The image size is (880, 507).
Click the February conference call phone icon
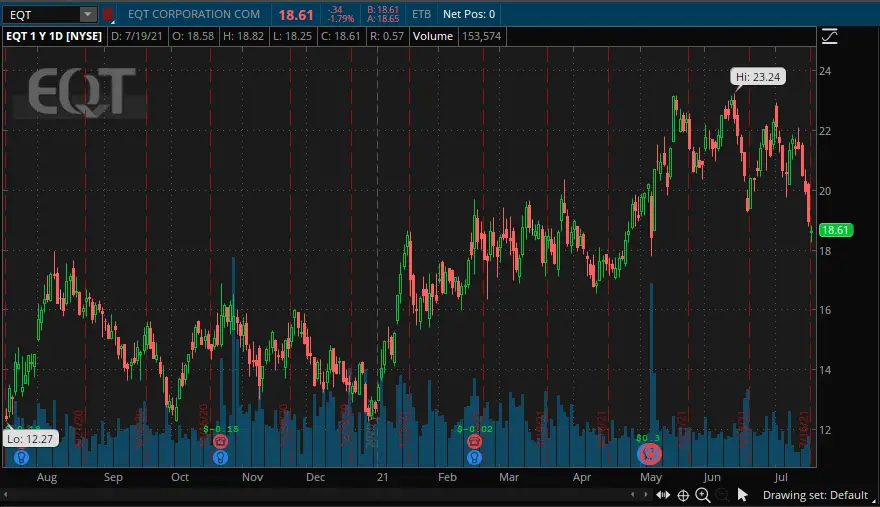(474, 441)
